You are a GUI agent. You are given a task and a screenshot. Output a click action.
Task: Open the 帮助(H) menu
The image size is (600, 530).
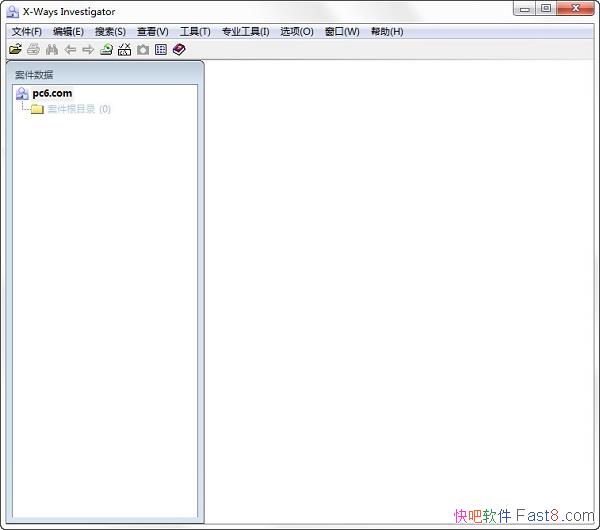coord(387,31)
